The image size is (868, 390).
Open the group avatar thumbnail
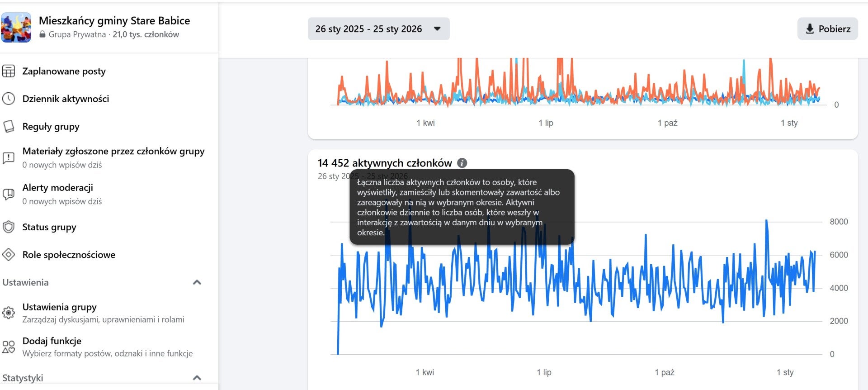pos(16,27)
